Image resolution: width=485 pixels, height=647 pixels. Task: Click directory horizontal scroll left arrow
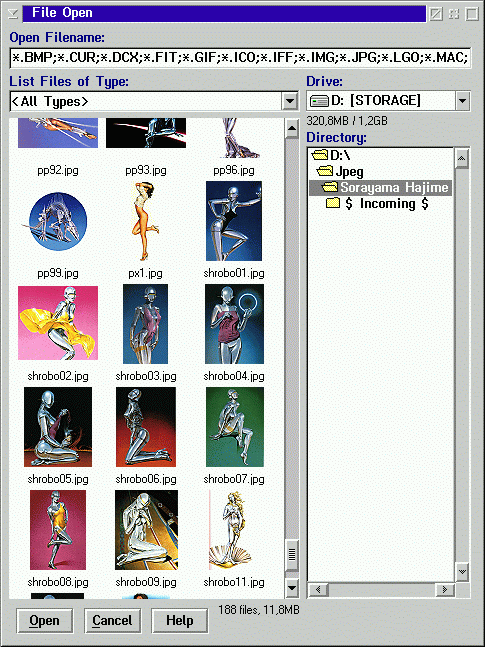318,589
